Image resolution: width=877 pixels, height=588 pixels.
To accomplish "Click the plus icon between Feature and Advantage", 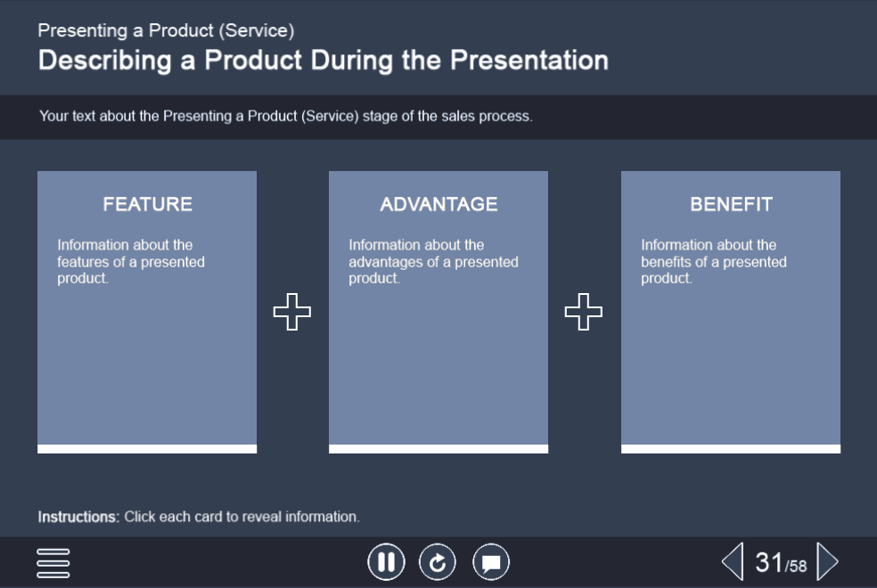I will point(292,312).
